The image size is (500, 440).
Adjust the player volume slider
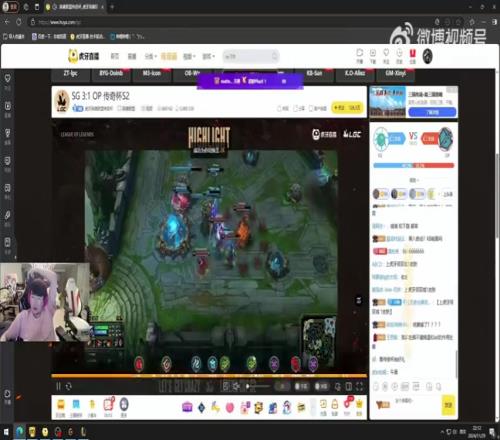[x=258, y=386]
